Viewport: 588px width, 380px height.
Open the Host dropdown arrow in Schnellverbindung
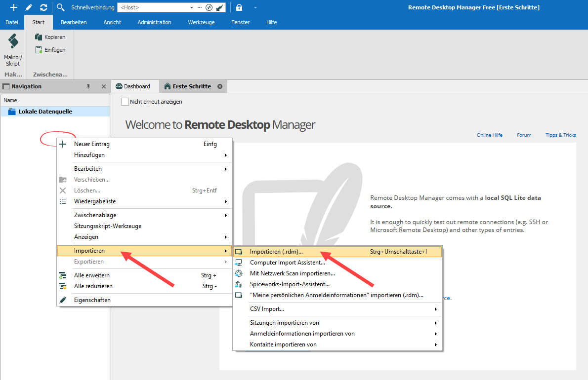coord(192,8)
